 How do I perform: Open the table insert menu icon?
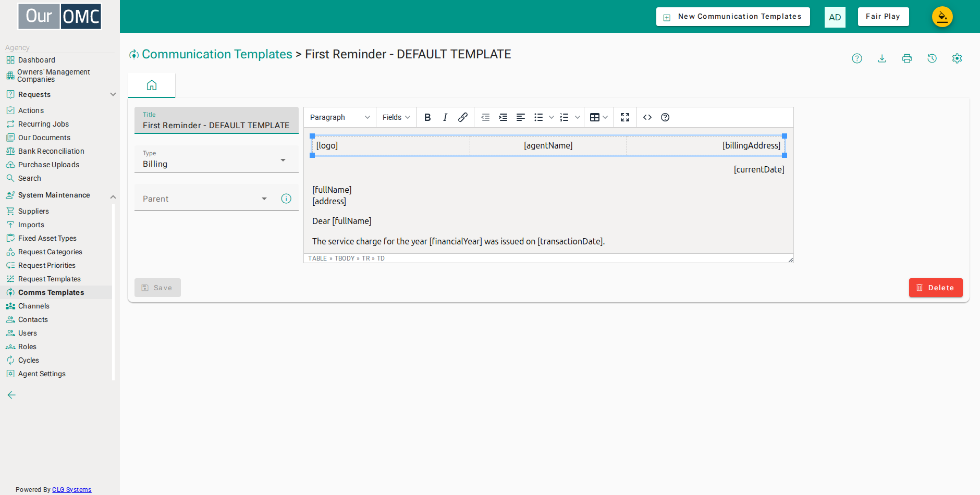click(594, 117)
